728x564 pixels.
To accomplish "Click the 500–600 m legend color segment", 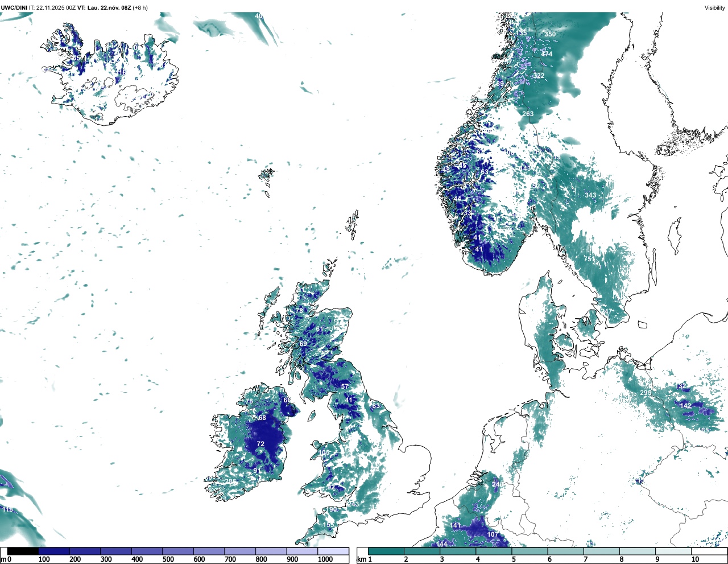I will point(178,551).
